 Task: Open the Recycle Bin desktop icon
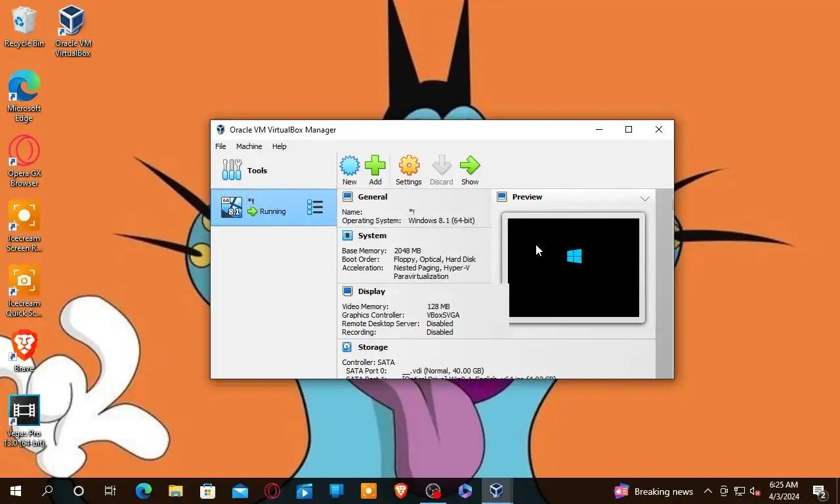[24, 28]
